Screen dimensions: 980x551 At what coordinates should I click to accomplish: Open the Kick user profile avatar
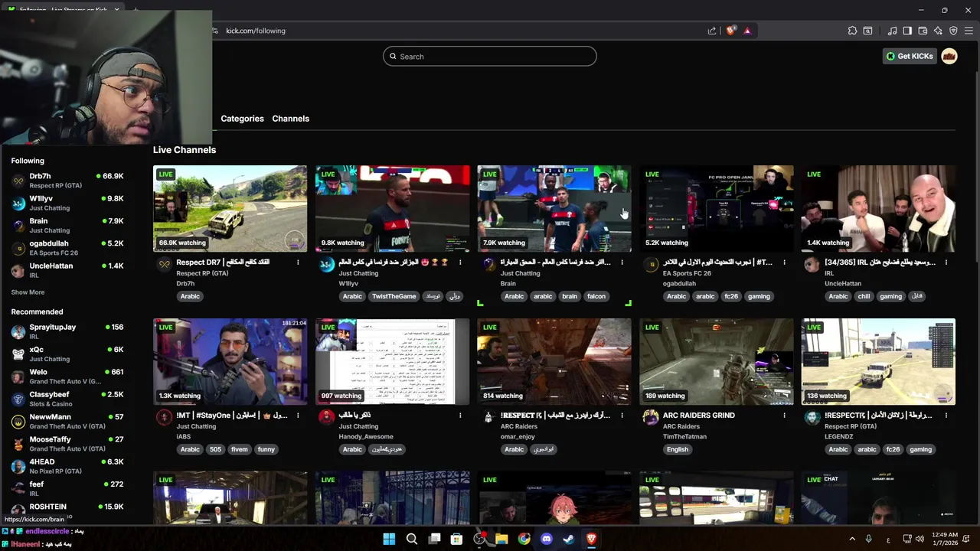pyautogui.click(x=949, y=56)
